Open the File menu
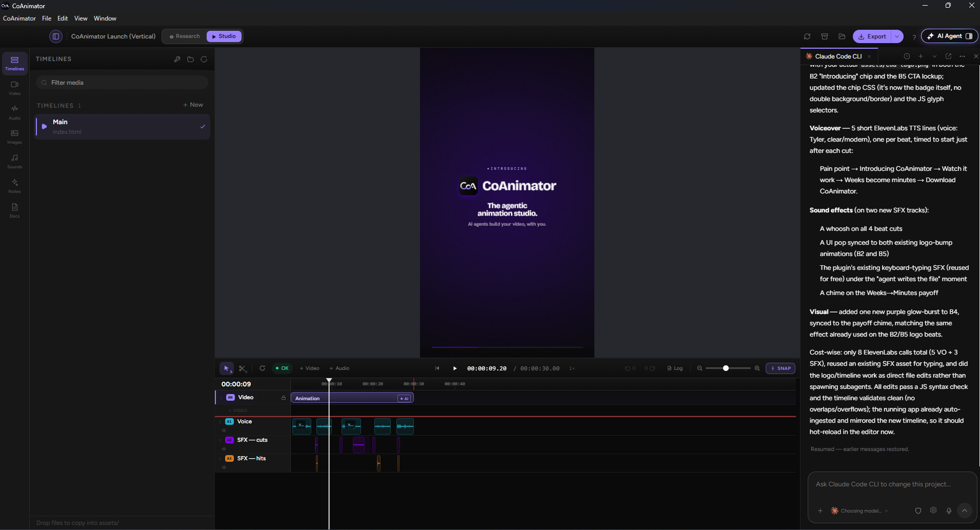This screenshot has width=980, height=530. (47, 18)
